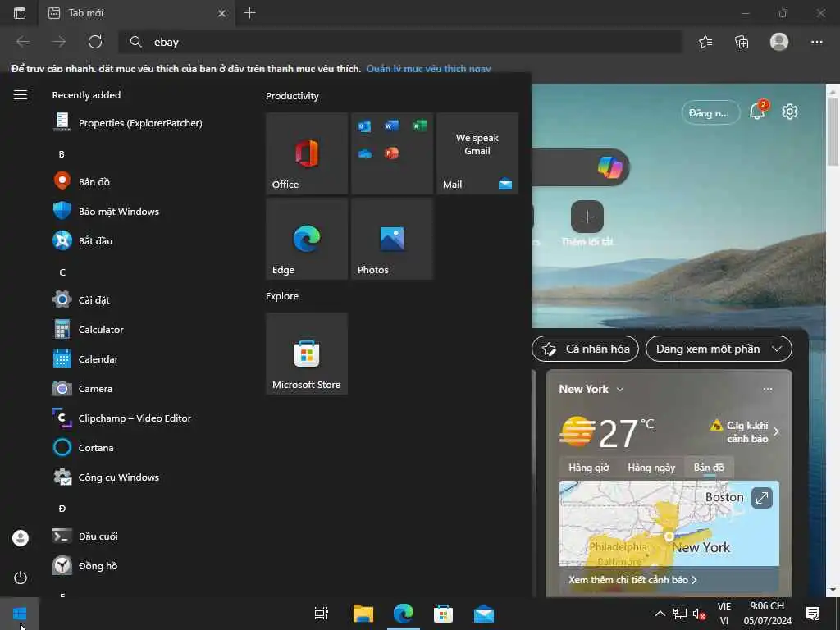This screenshot has width=840, height=630.
Task: Open File Explorer on taskbar
Action: click(363, 614)
